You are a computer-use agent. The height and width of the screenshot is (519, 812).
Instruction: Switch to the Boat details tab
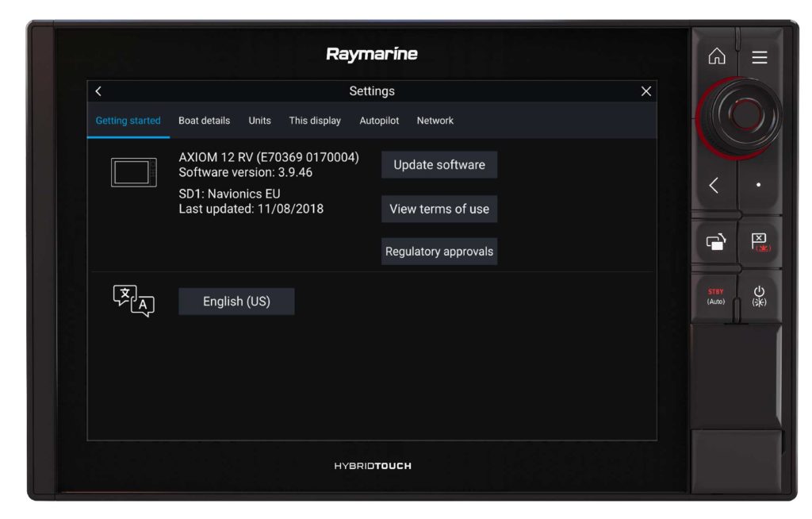click(x=204, y=121)
